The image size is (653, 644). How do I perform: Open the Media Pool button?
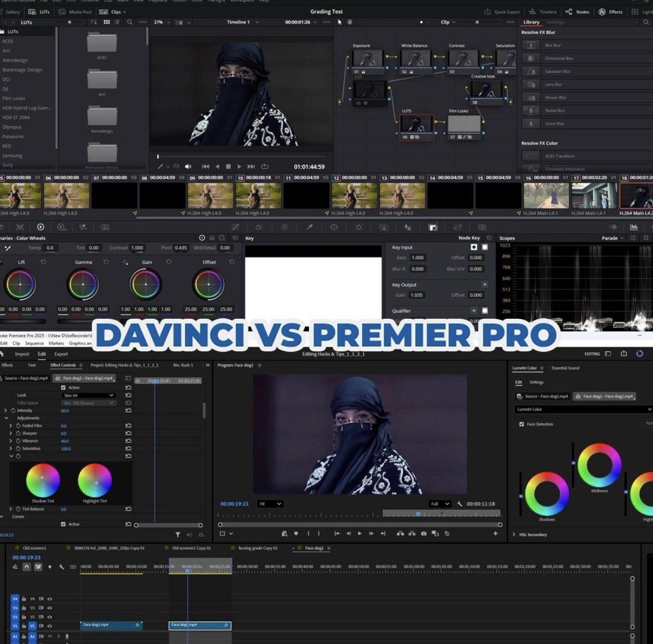(x=75, y=12)
